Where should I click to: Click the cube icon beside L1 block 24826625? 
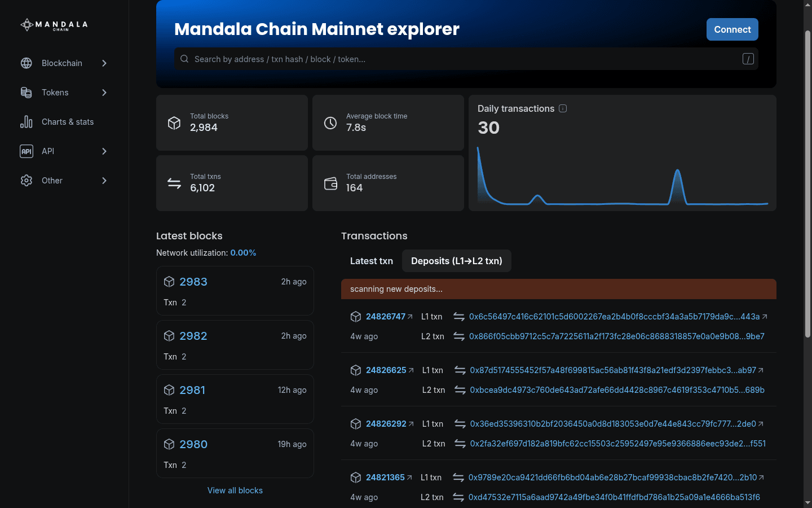click(356, 370)
